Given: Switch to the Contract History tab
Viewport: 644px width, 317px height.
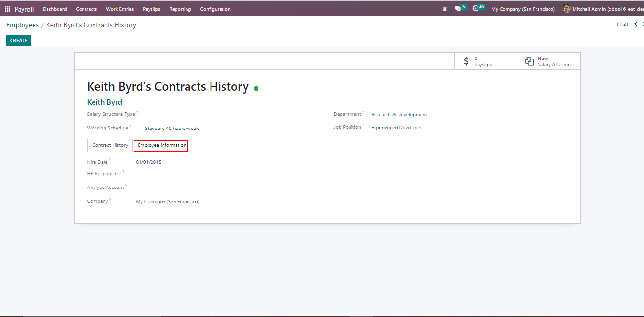Looking at the screenshot, I should tap(110, 145).
